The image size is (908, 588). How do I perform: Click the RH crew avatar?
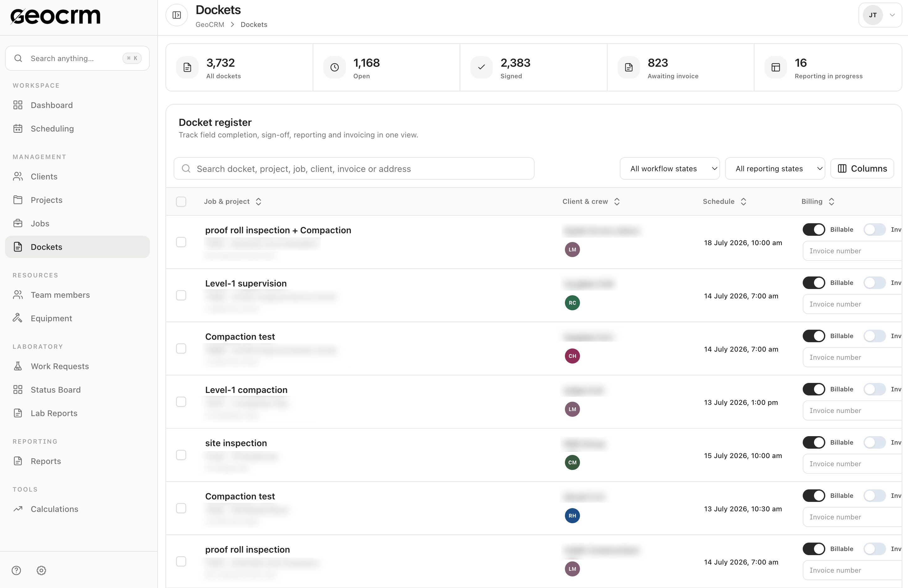point(572,516)
